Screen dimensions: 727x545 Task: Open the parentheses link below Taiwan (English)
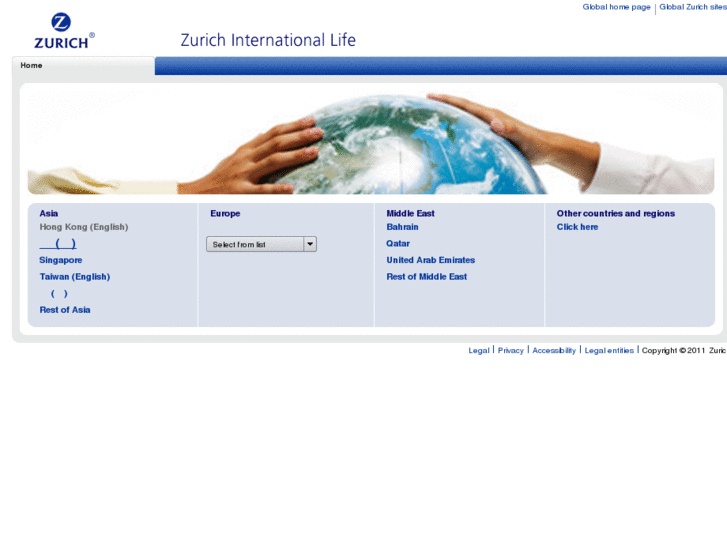[59, 294]
